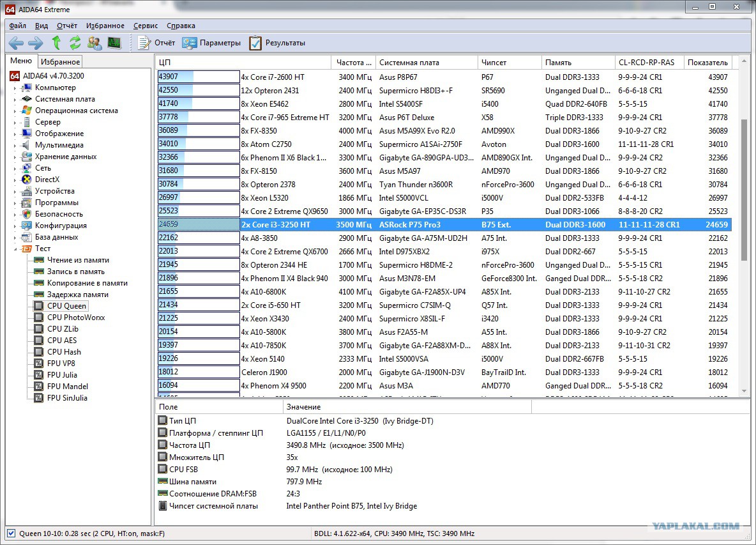Select CPU PhotoWorxx benchmark in tree
The image size is (756, 545).
point(75,318)
